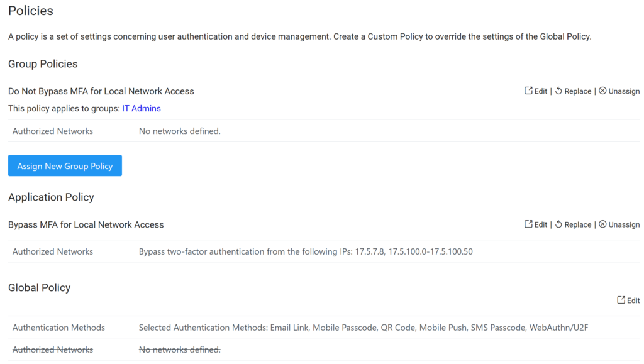Click the Group Policies section heading
Image resolution: width=644 pixels, height=364 pixels.
[x=43, y=64]
